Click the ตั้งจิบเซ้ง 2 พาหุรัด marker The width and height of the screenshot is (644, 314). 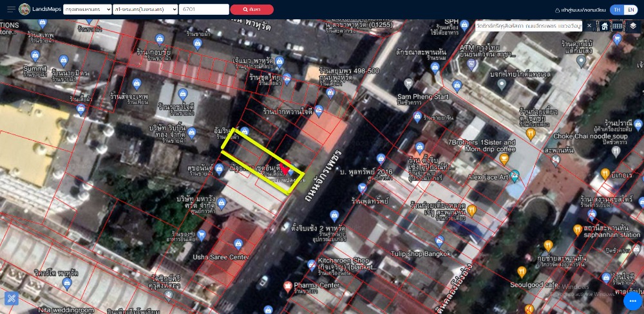(x=334, y=216)
